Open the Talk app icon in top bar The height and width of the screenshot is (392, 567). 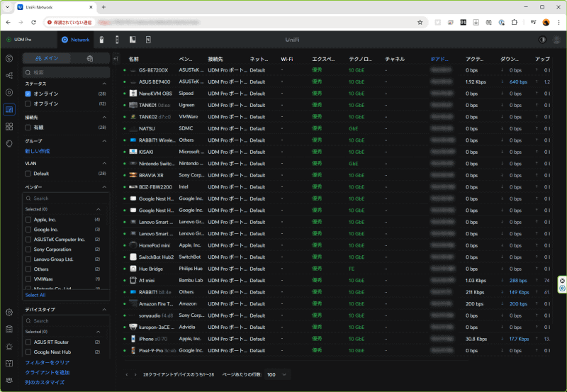133,40
